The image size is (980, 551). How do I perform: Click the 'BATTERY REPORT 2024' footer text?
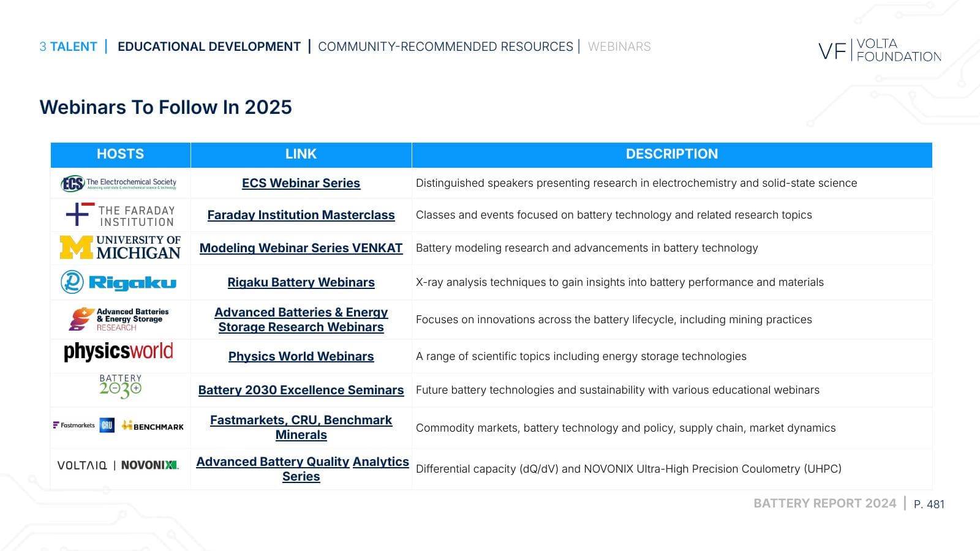tap(824, 503)
